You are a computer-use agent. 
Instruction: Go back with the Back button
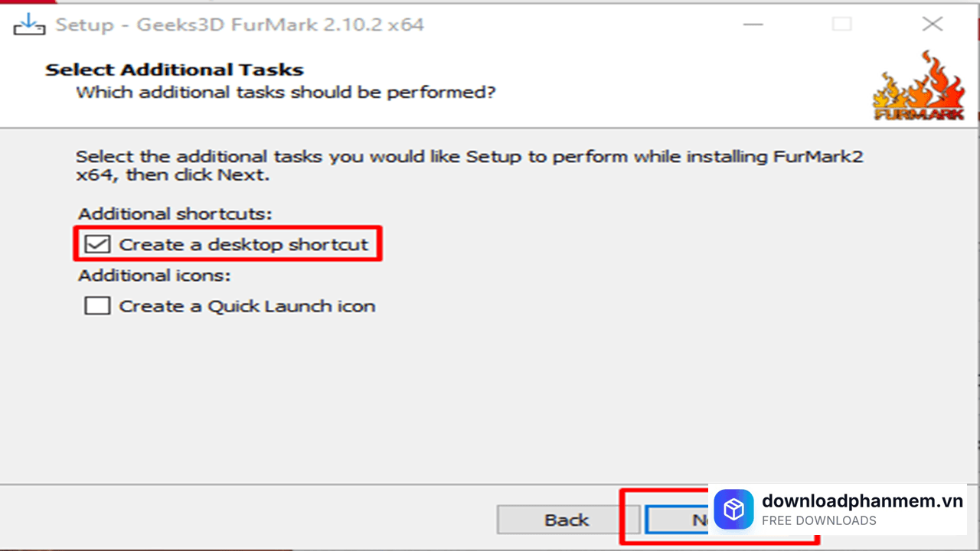[566, 520]
